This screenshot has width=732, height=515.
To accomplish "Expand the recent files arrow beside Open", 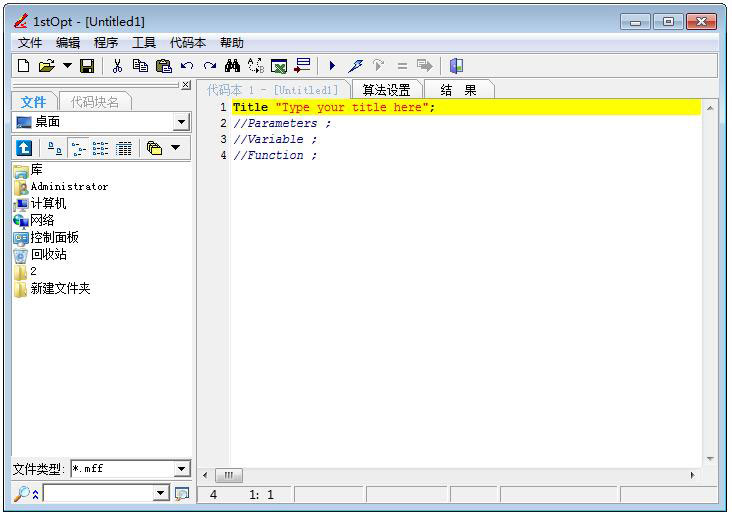I will (68, 66).
